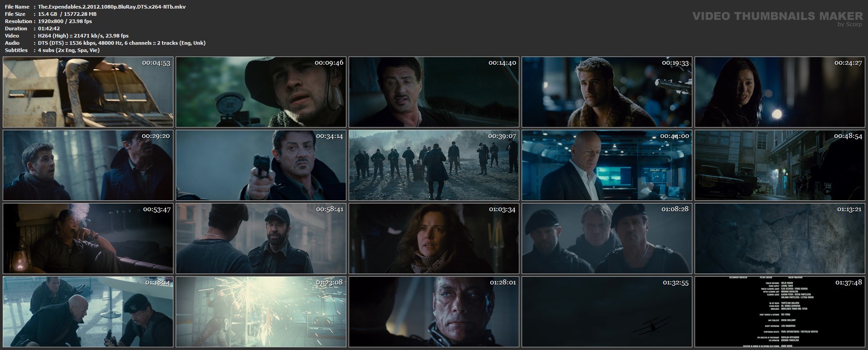
Task: Click the thumbnail at 01:18:14
Action: pos(88,312)
